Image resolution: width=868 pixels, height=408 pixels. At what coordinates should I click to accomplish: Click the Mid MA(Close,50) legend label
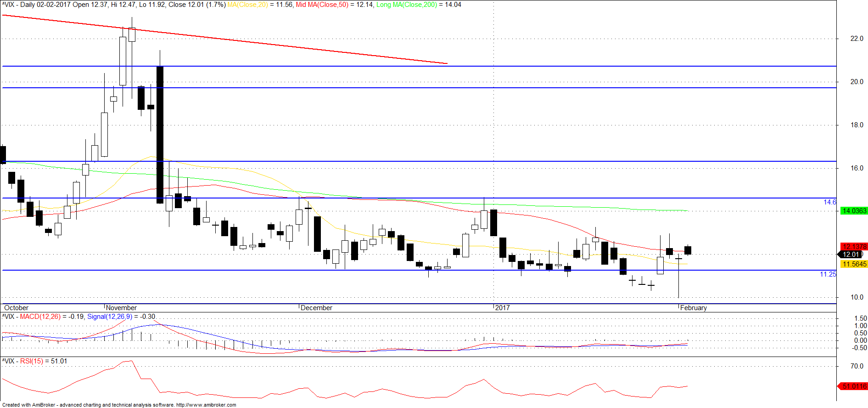coord(322,5)
